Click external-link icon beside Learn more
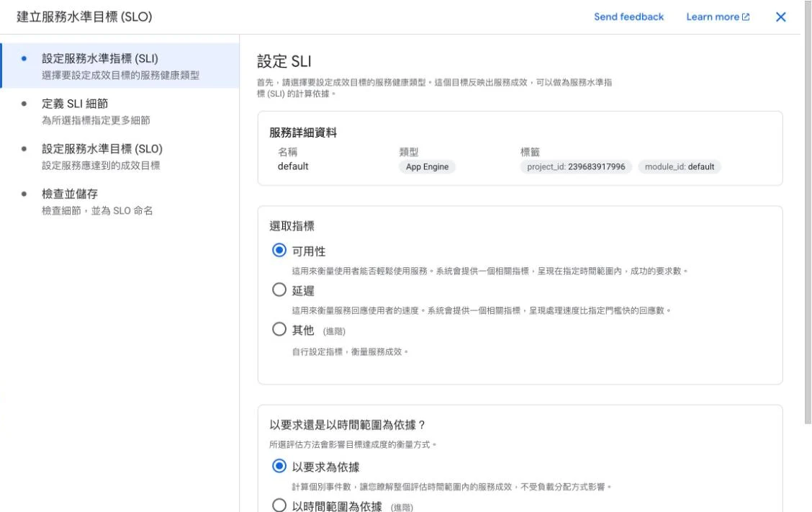 click(746, 17)
